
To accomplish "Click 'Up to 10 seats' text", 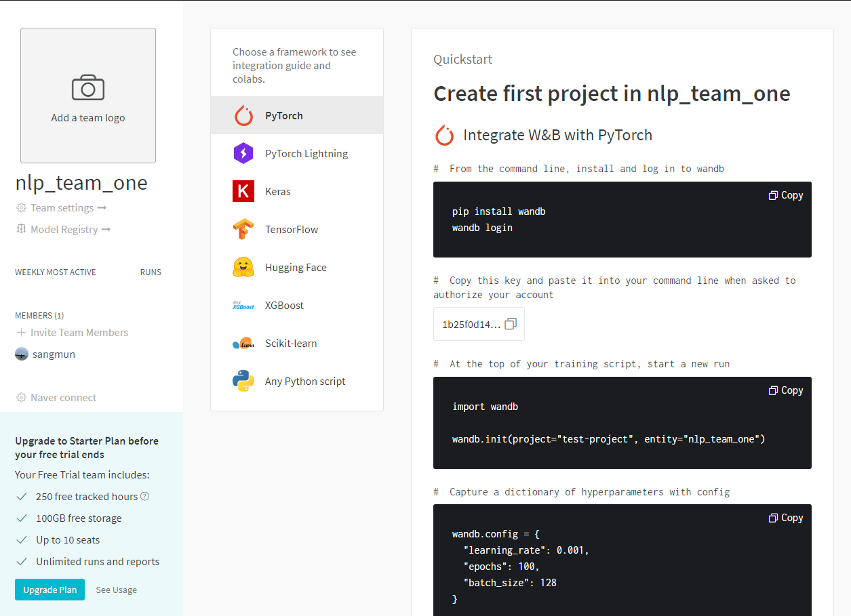I will click(x=68, y=540).
